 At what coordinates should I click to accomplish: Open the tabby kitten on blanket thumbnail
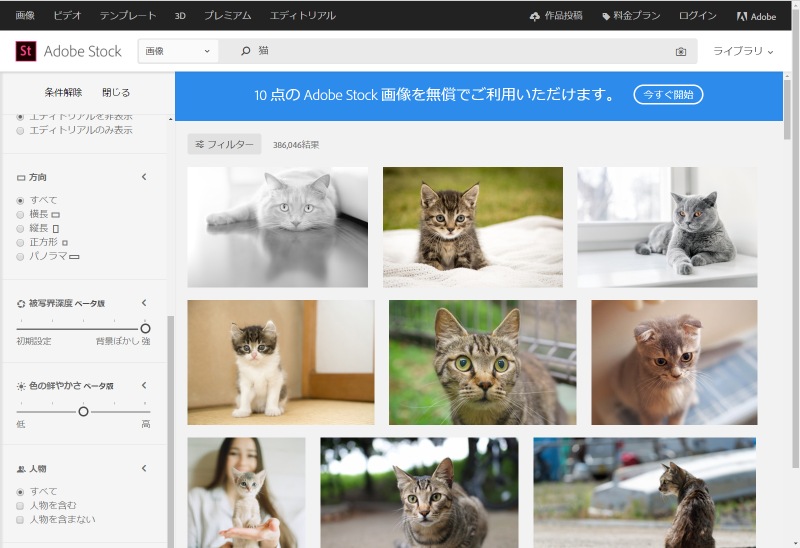(x=473, y=227)
